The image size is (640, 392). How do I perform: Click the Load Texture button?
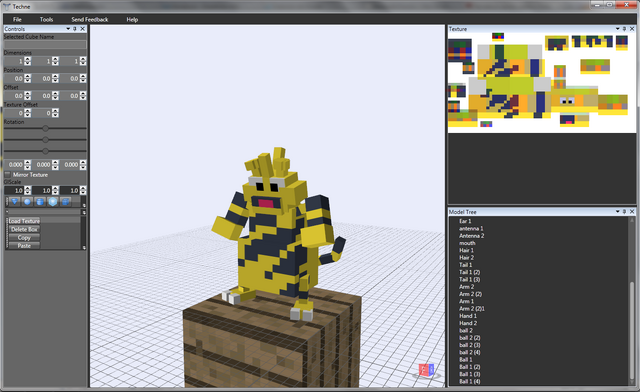[24, 221]
